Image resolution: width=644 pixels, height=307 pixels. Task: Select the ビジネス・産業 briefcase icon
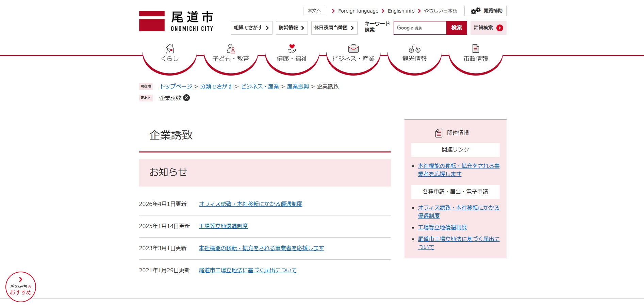(353, 49)
